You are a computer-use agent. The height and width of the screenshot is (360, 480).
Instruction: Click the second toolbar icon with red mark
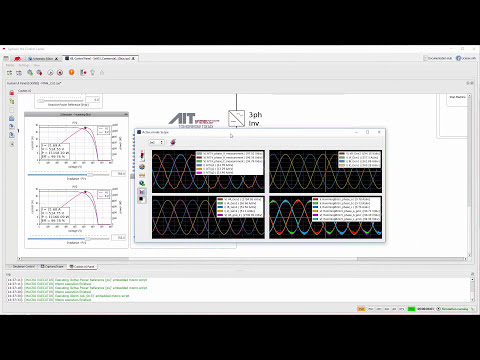tap(19, 72)
